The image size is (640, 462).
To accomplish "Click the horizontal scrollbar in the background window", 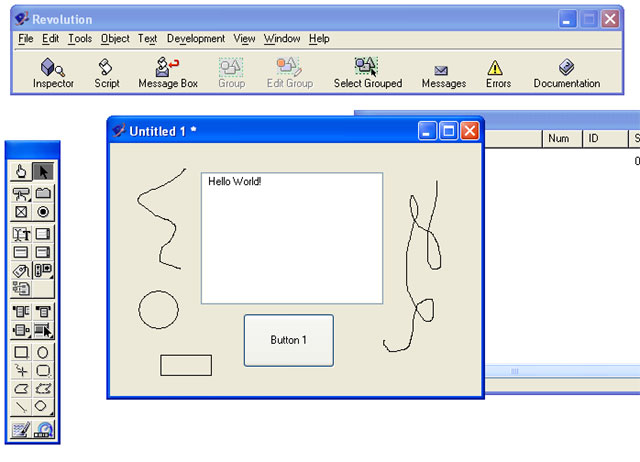I will point(562,371).
